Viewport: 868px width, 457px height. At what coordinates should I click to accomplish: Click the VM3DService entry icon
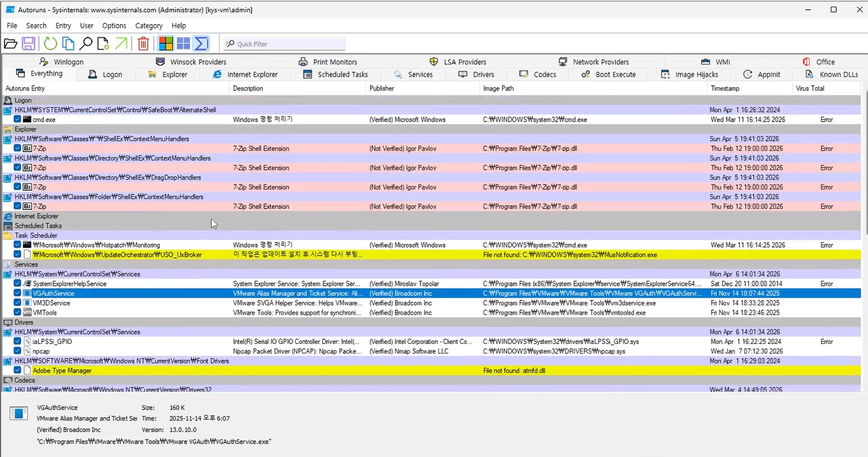pyautogui.click(x=27, y=303)
